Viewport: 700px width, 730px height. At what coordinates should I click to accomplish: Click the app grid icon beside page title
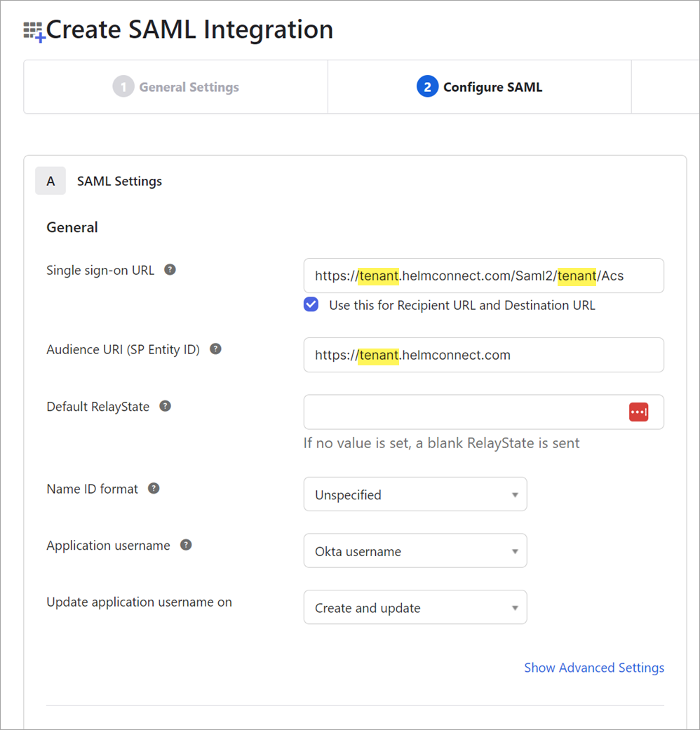point(34,32)
